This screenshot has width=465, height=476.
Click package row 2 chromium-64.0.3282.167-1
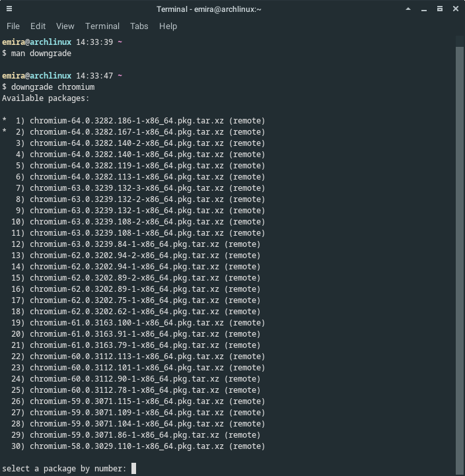click(x=133, y=132)
